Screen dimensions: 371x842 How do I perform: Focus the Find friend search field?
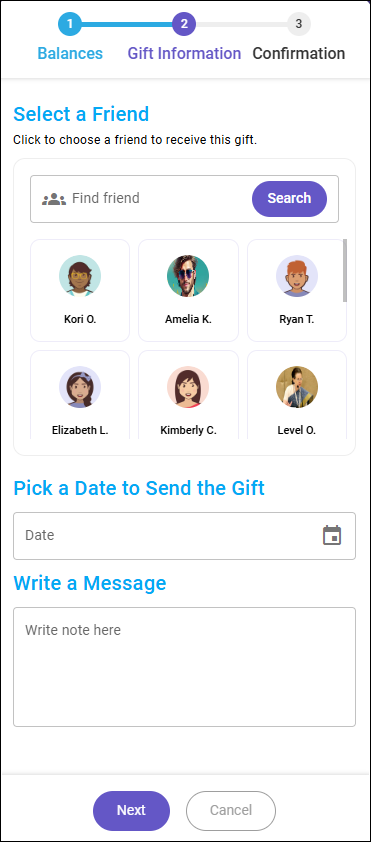(x=159, y=199)
